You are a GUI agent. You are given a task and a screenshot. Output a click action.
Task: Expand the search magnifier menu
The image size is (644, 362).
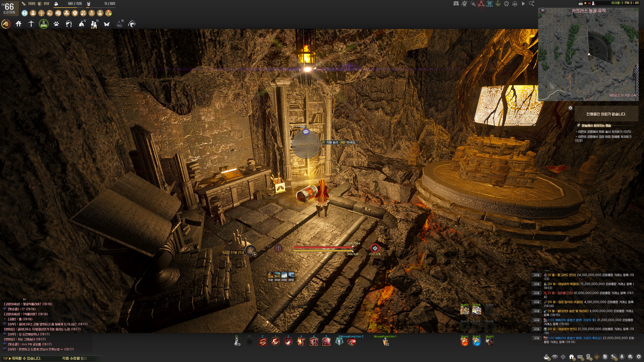531,4
